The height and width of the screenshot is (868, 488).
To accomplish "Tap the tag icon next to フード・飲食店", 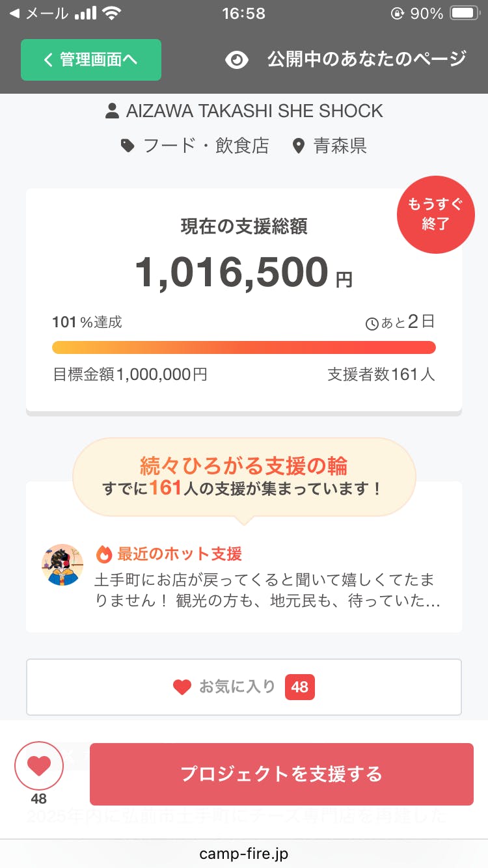I will (x=128, y=146).
